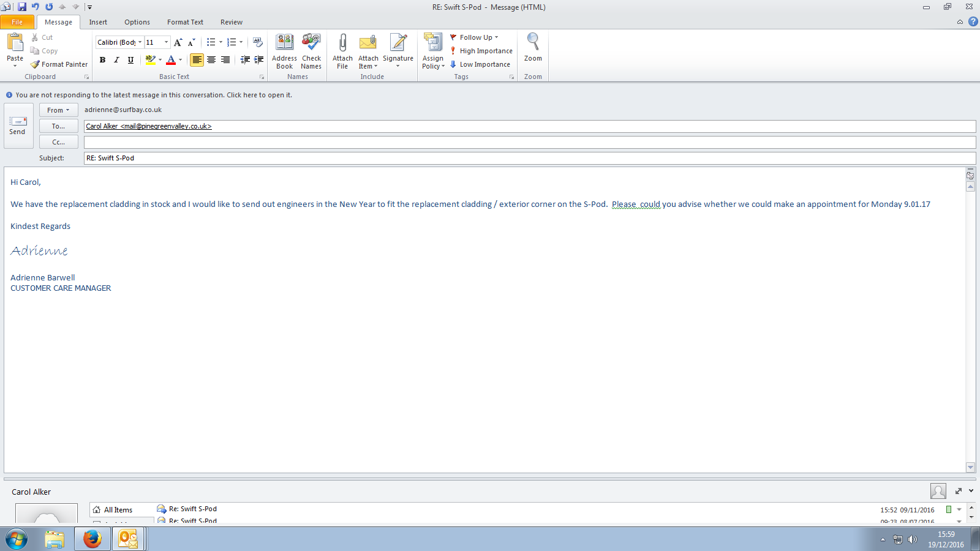Click the To... recipients button
This screenshot has height=551, width=980.
[x=58, y=126]
